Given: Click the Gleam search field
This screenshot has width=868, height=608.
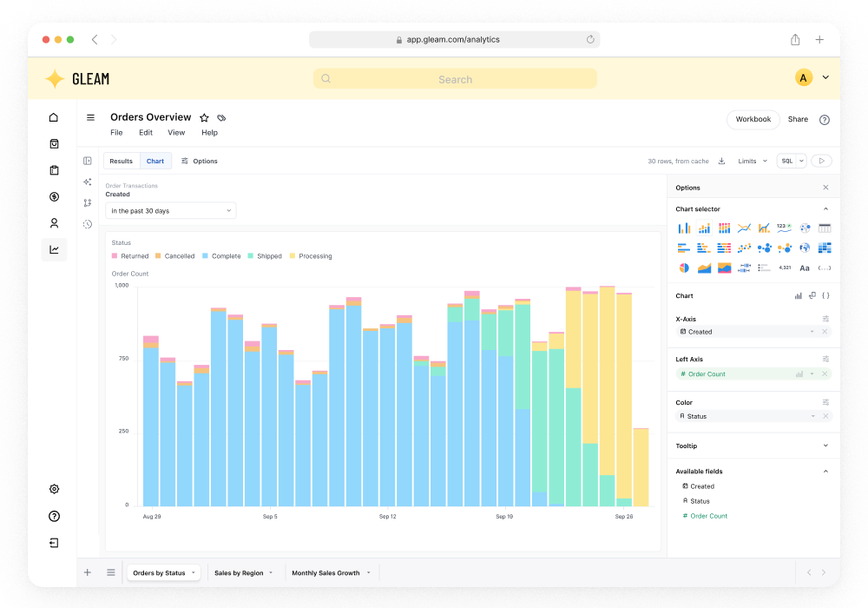Looking at the screenshot, I should [455, 79].
